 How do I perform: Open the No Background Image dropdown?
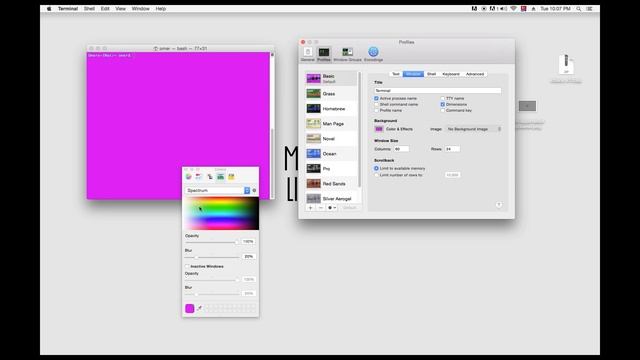click(x=473, y=129)
